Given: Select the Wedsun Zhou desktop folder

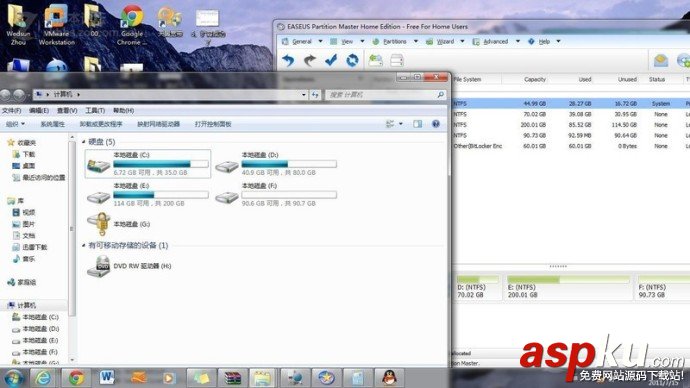Looking at the screenshot, I should [x=18, y=25].
